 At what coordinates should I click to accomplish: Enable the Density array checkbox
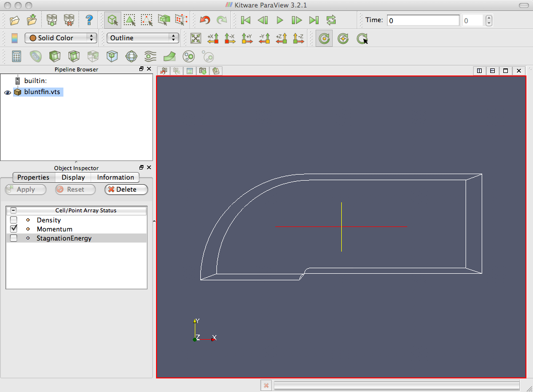[14, 220]
